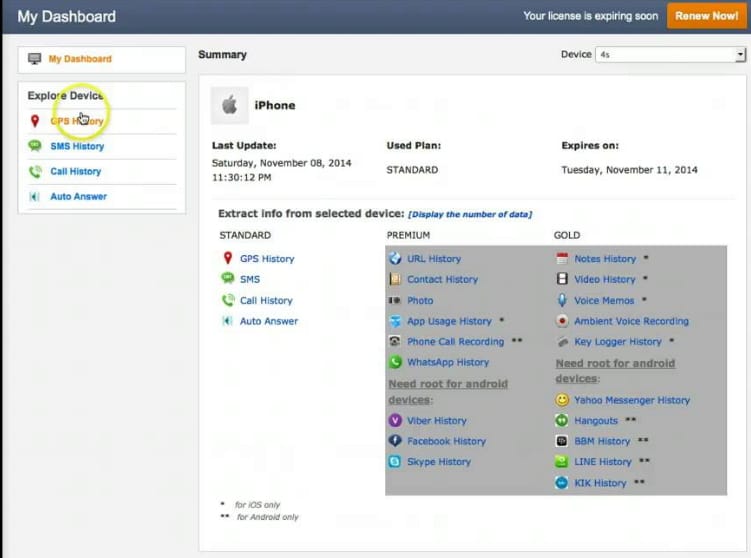Click the Viber History purple icon

[x=395, y=421]
